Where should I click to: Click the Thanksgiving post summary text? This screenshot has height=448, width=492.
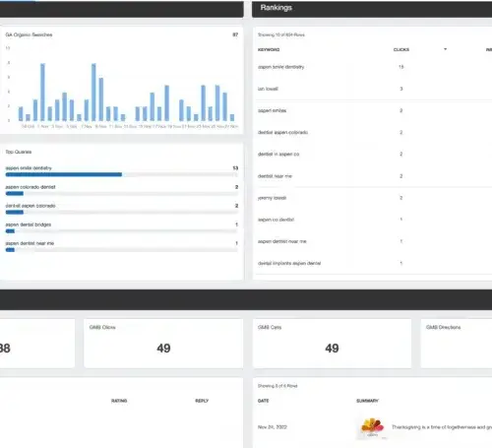442,427
